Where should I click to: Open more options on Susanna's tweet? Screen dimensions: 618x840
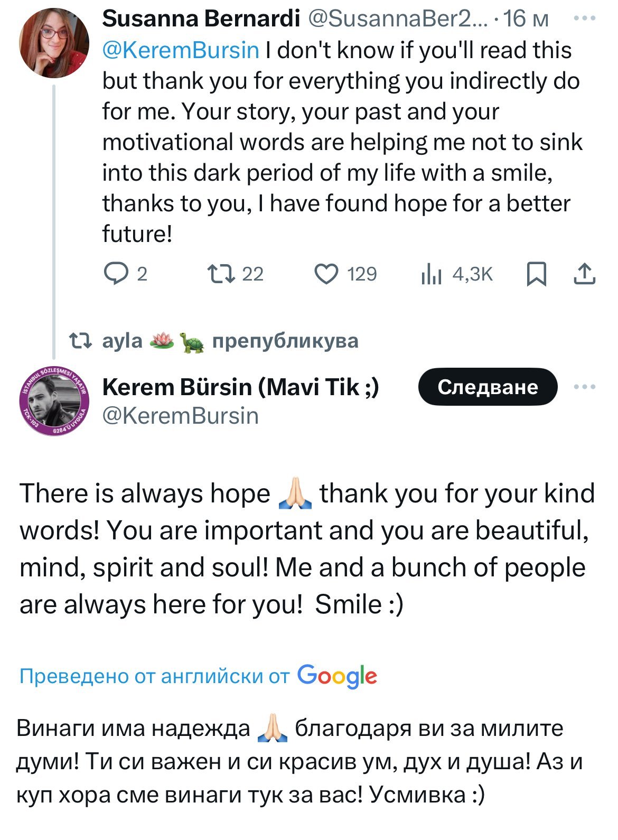[584, 19]
